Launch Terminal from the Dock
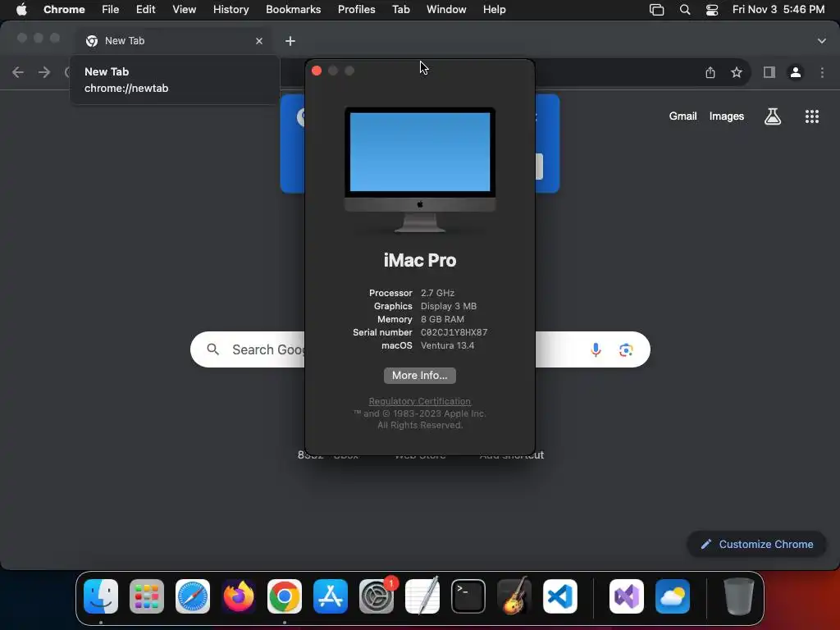Screen dimensions: 840x630 [x=468, y=596]
